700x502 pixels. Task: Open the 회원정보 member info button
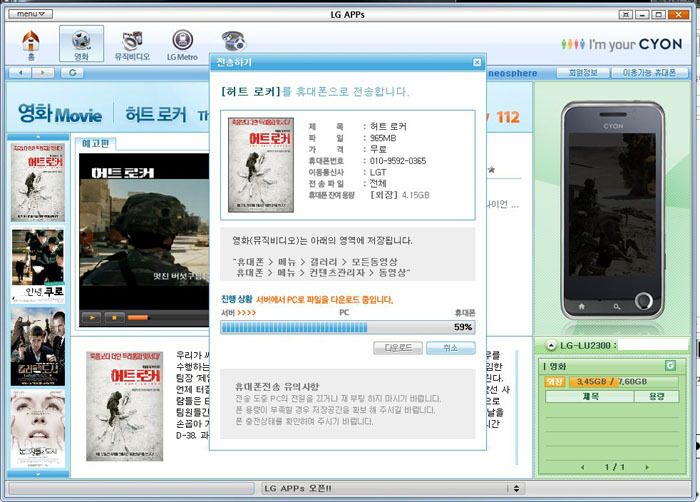point(583,72)
